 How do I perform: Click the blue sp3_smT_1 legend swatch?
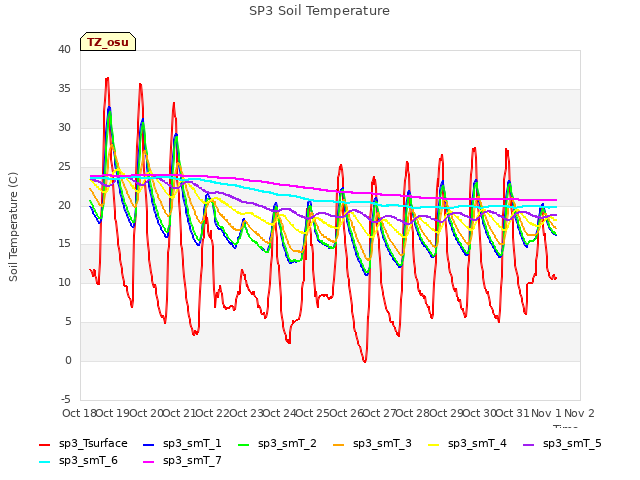pyautogui.click(x=149, y=444)
